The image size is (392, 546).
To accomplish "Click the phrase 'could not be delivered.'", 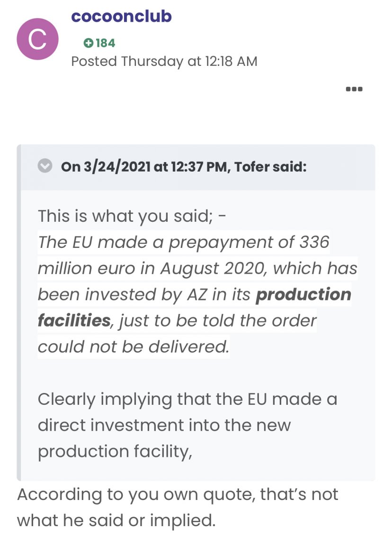I will click(134, 347).
